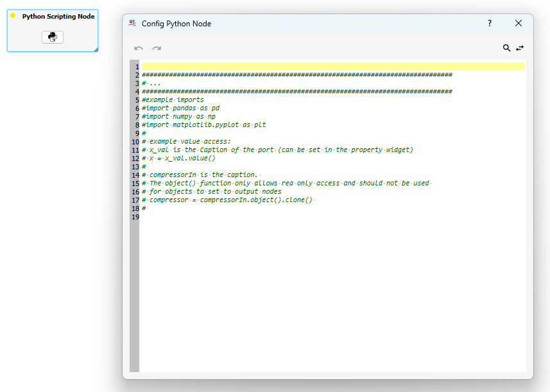Open search with the magnifier icon
The width and height of the screenshot is (550, 392).
[x=506, y=48]
